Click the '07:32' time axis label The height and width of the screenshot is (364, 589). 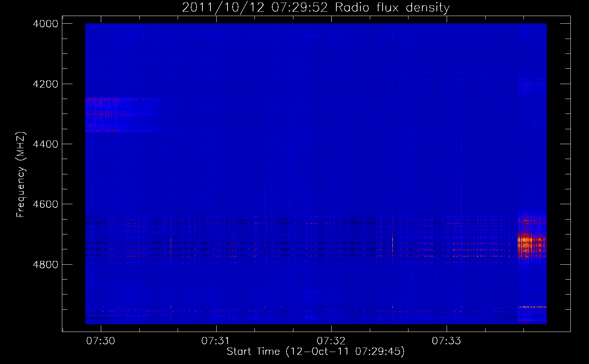331,341
